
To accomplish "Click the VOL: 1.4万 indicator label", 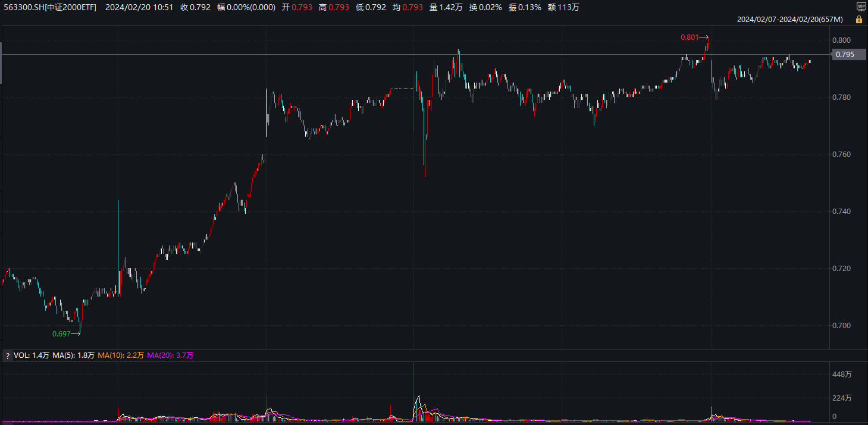I will click(x=32, y=355).
